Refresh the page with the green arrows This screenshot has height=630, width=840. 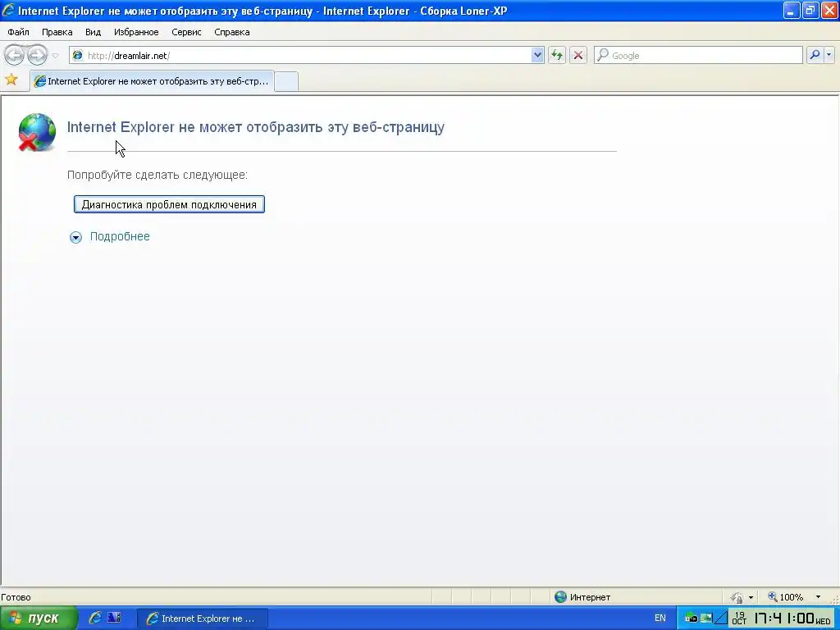[x=557, y=55]
